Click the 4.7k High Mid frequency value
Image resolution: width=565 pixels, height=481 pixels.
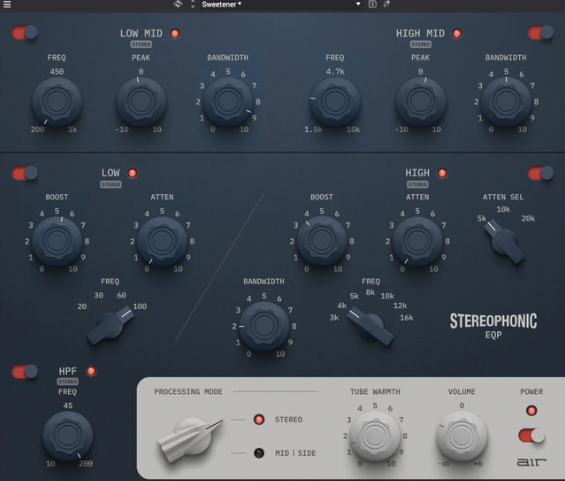tap(335, 71)
